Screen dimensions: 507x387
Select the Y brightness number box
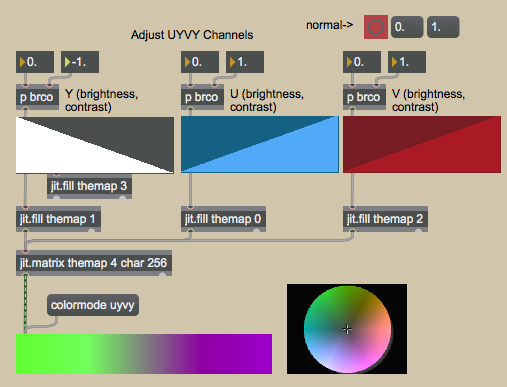click(35, 62)
